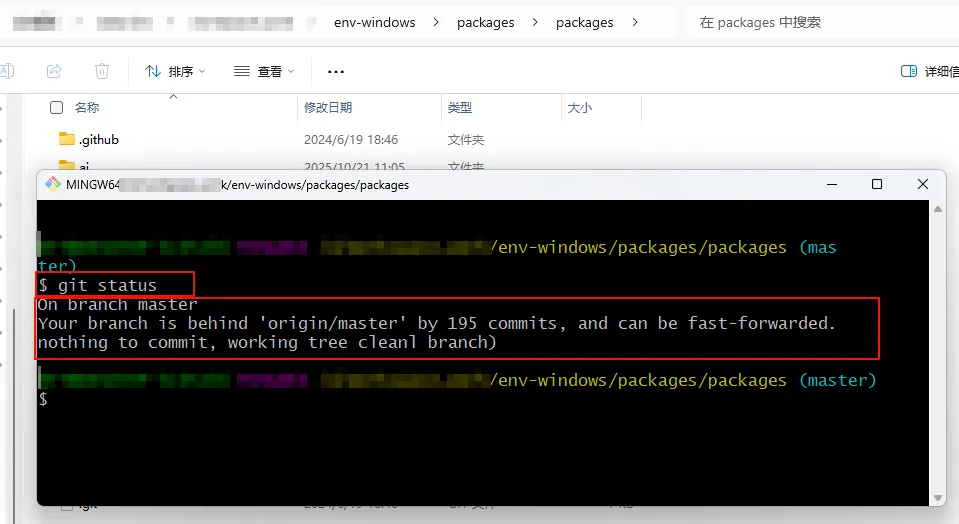
Task: Click the last packages breadcrumb segment
Action: pos(584,23)
